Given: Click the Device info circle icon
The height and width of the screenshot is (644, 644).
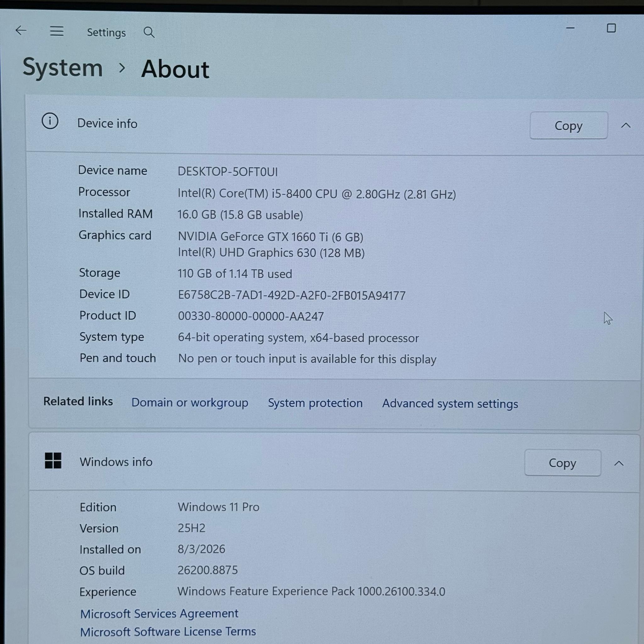Looking at the screenshot, I should click(50, 121).
